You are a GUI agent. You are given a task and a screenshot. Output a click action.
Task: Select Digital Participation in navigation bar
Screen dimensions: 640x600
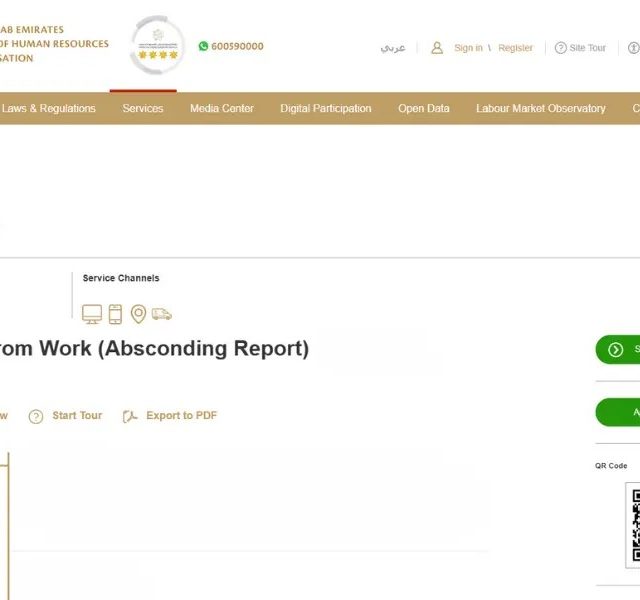pyautogui.click(x=325, y=108)
